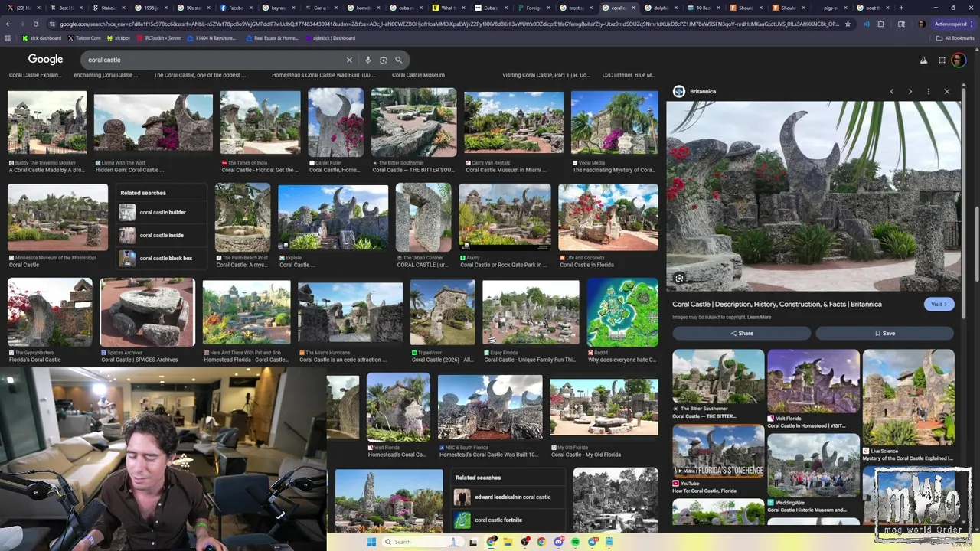This screenshot has height=551, width=980.
Task: Save the previewed image to collections
Action: [884, 334]
